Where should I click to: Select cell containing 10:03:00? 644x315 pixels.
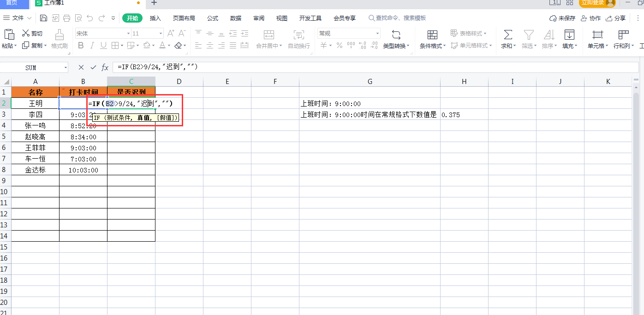(x=83, y=170)
